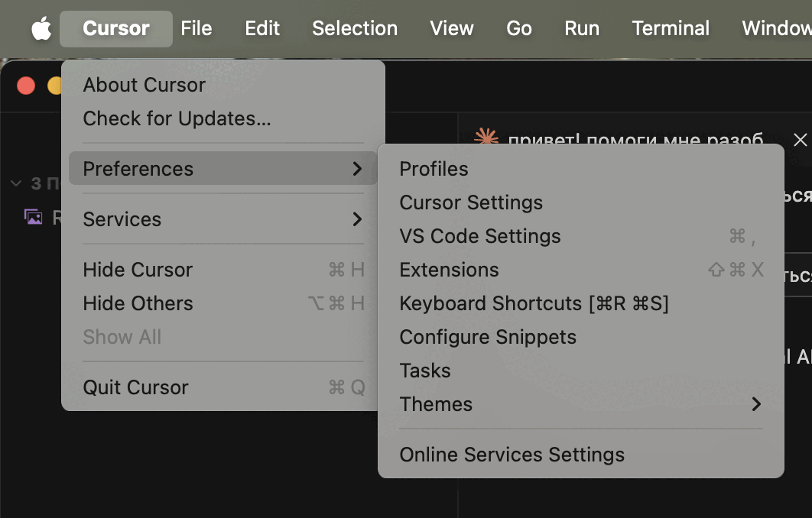Select Configure Snippets
The image size is (812, 518).
coord(581,337)
